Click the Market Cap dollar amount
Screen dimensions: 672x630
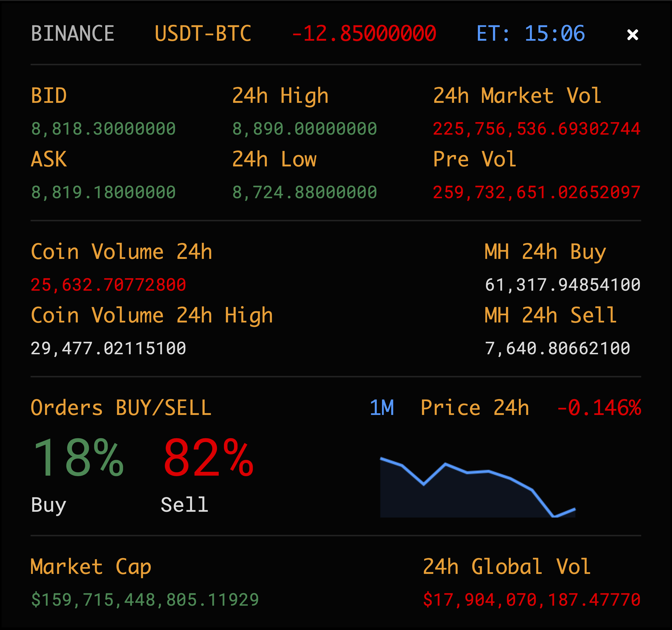tap(145, 600)
